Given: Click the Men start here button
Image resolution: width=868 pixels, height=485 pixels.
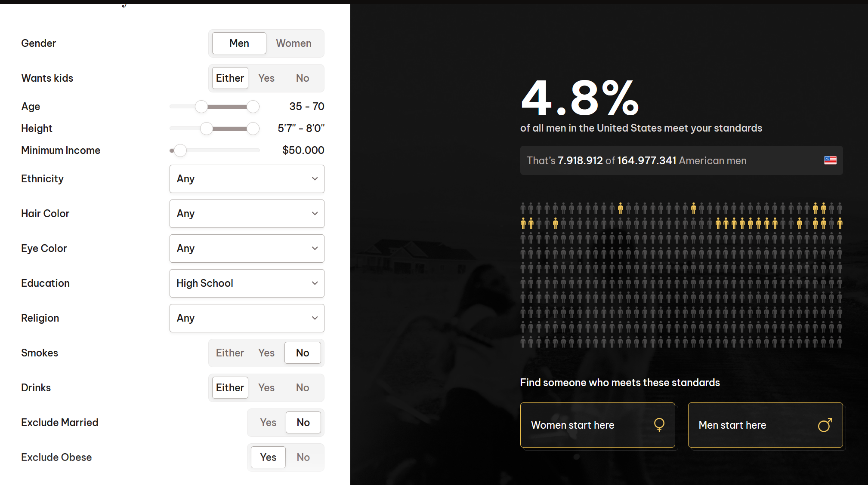Looking at the screenshot, I should click(765, 425).
